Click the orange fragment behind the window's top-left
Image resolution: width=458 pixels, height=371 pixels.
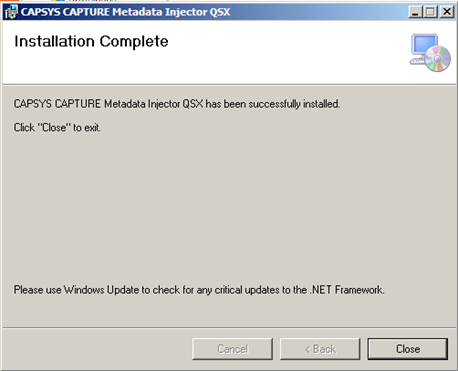pos(10,1)
